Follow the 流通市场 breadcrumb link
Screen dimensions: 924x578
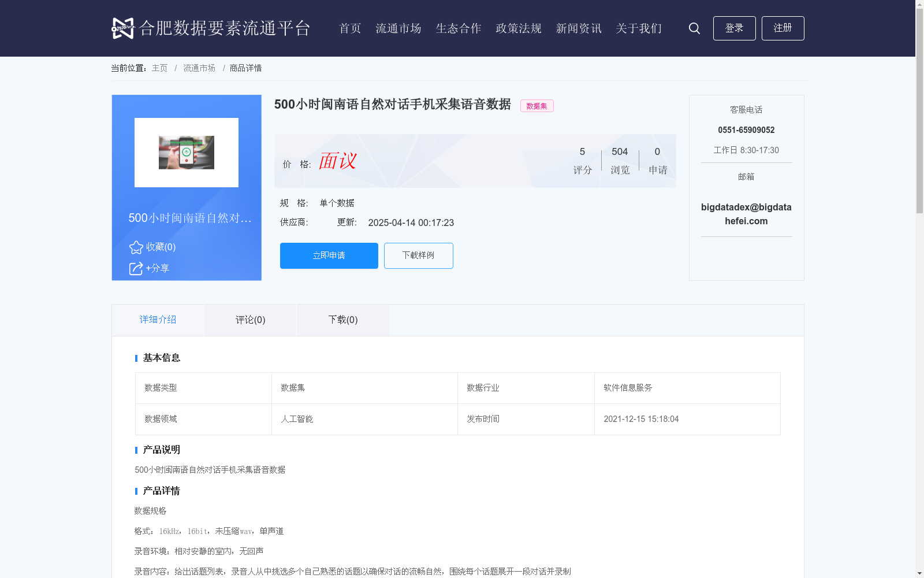pos(199,68)
